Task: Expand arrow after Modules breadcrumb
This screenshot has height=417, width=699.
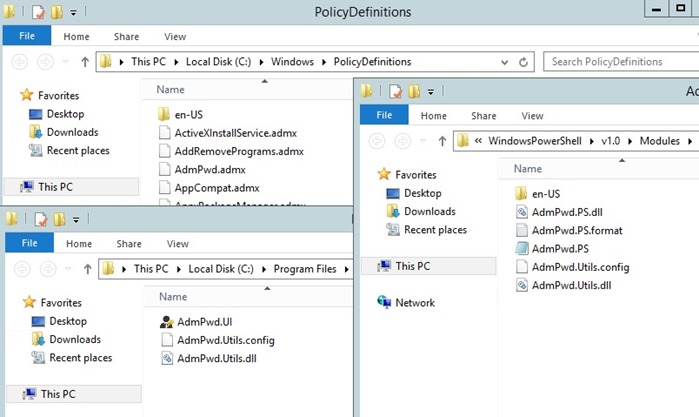Action: pyautogui.click(x=690, y=141)
